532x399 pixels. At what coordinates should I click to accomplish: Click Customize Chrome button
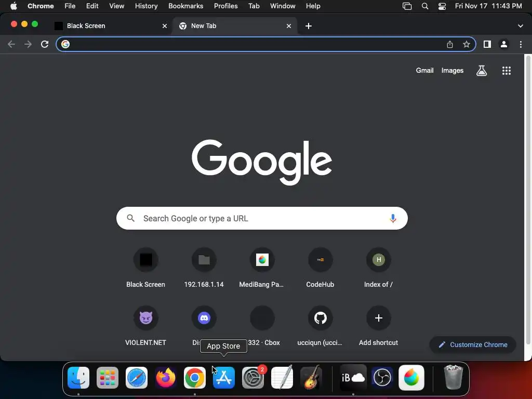pyautogui.click(x=473, y=345)
